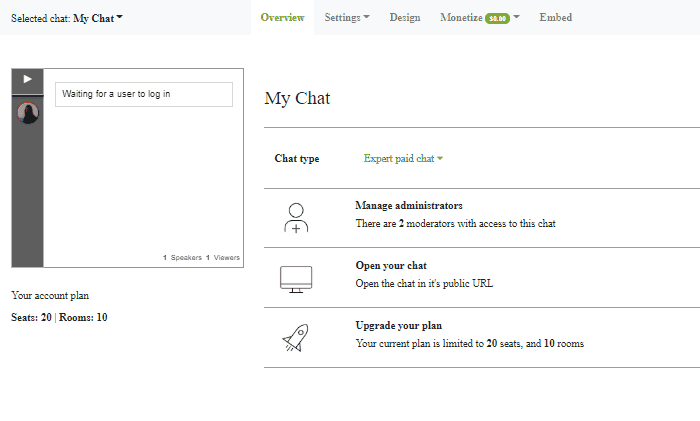Choose the 'Upgrade your plan' link
The height and width of the screenshot is (421, 700).
coord(398,325)
